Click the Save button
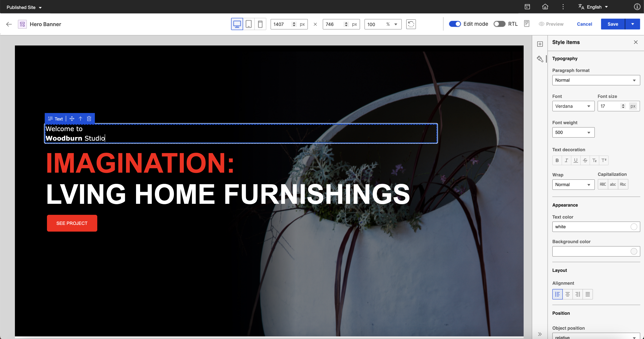644x339 pixels. click(x=613, y=24)
